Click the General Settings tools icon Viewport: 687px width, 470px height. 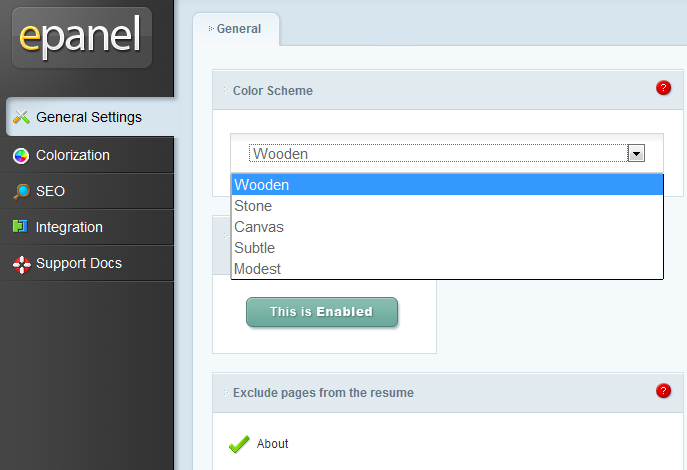click(21, 117)
